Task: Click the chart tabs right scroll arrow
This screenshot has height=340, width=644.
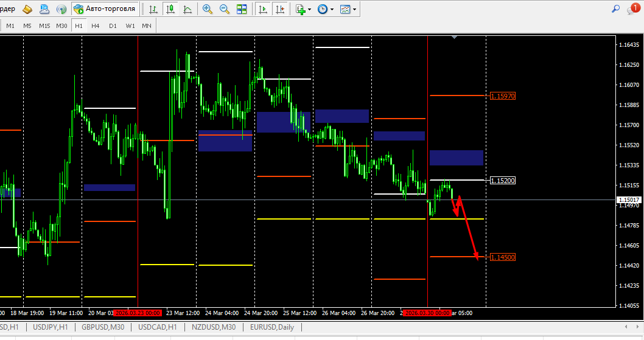Action: [x=636, y=327]
